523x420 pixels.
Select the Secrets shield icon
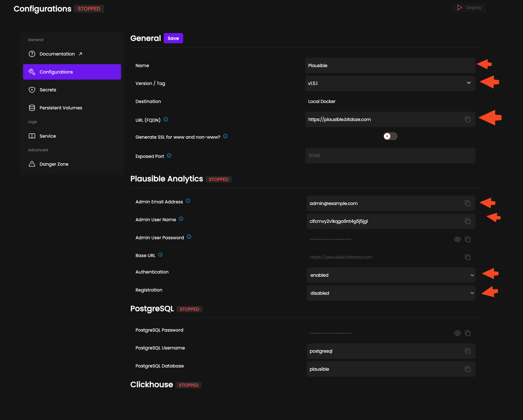[x=32, y=90]
